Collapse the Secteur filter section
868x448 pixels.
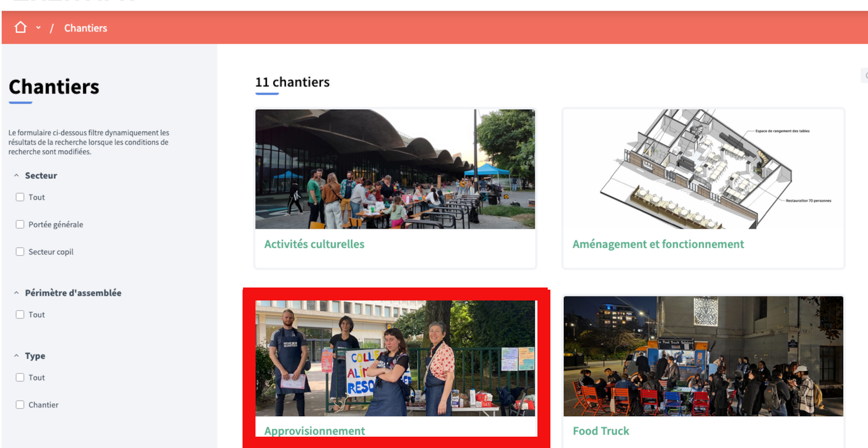(17, 176)
